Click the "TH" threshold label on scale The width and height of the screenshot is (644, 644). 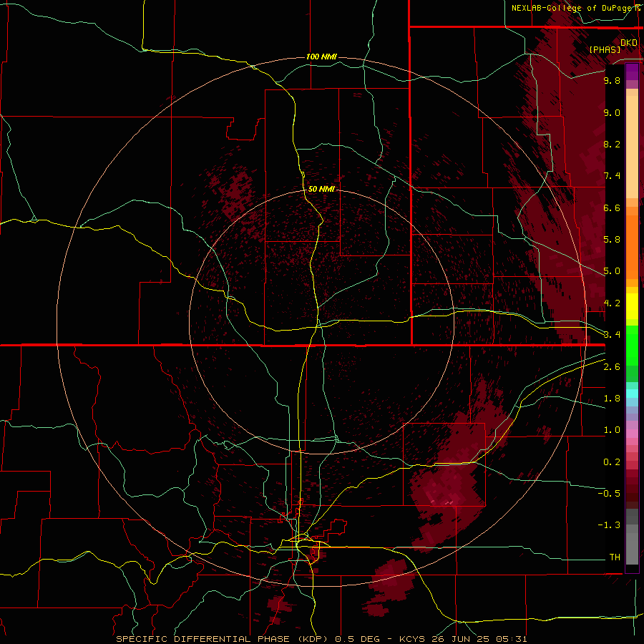pos(615,557)
